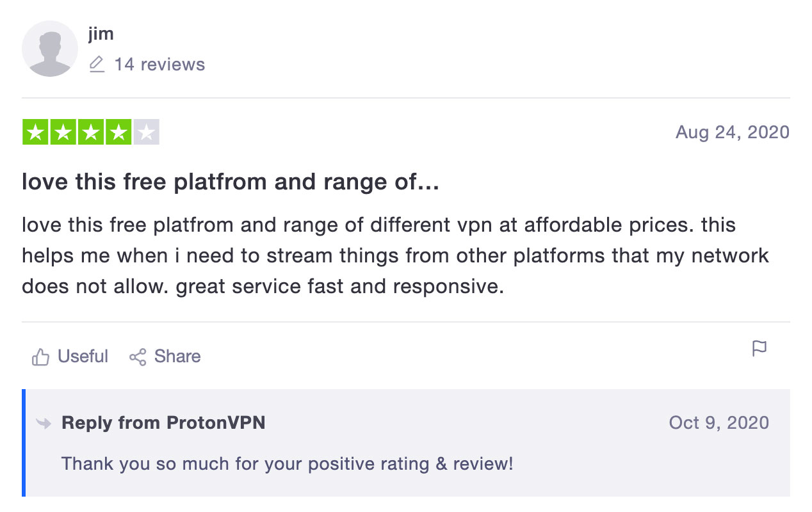Viewport: 812px width, 512px height.
Task: Click the "Reply from ProtonVPN" heading
Action: coord(163,423)
